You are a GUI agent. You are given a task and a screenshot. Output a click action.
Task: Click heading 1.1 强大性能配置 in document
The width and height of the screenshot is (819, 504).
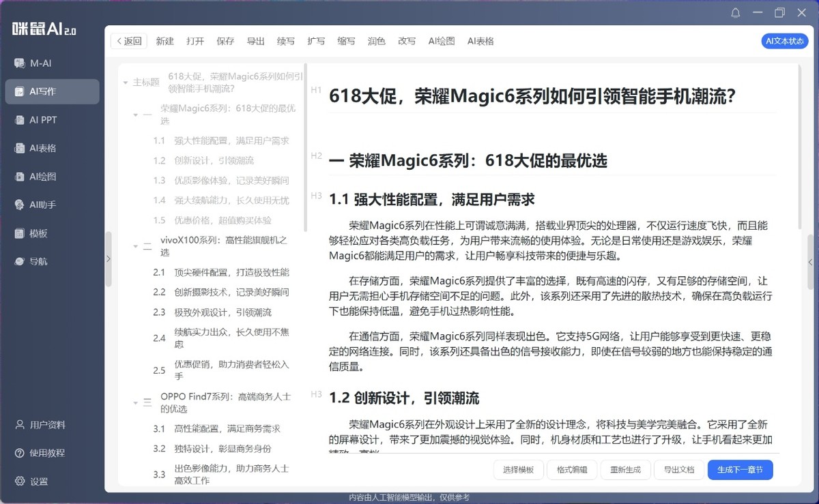(x=431, y=200)
